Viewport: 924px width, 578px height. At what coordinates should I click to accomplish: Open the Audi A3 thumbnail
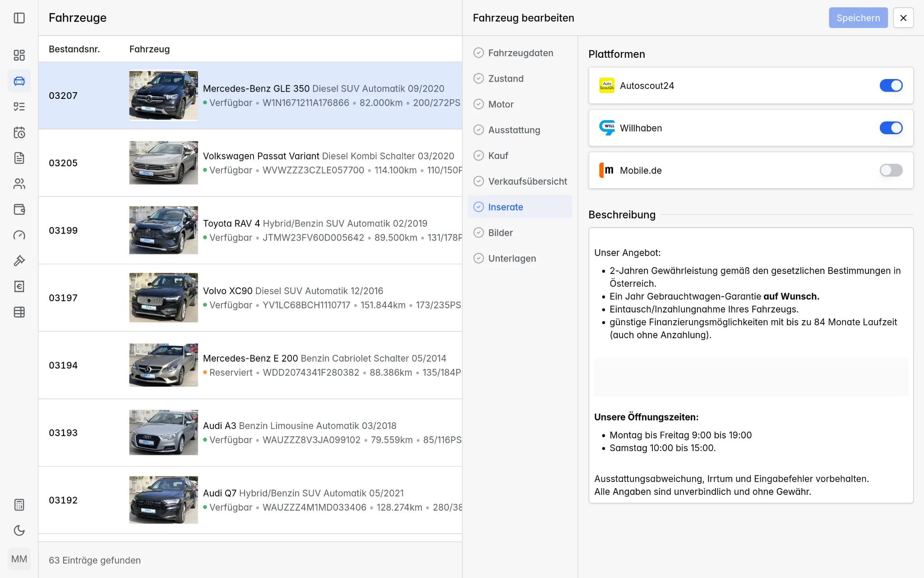pos(163,433)
